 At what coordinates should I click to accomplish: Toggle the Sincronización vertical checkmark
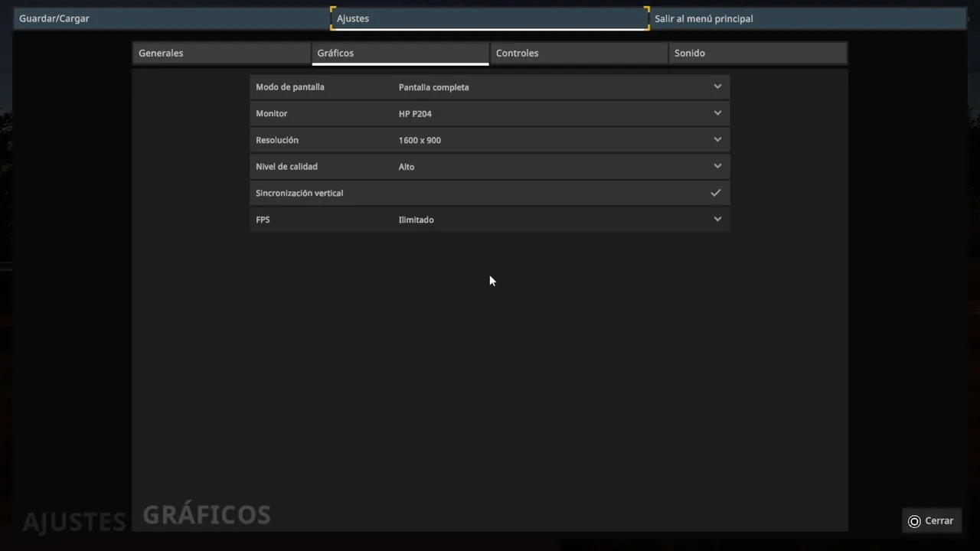click(x=716, y=193)
